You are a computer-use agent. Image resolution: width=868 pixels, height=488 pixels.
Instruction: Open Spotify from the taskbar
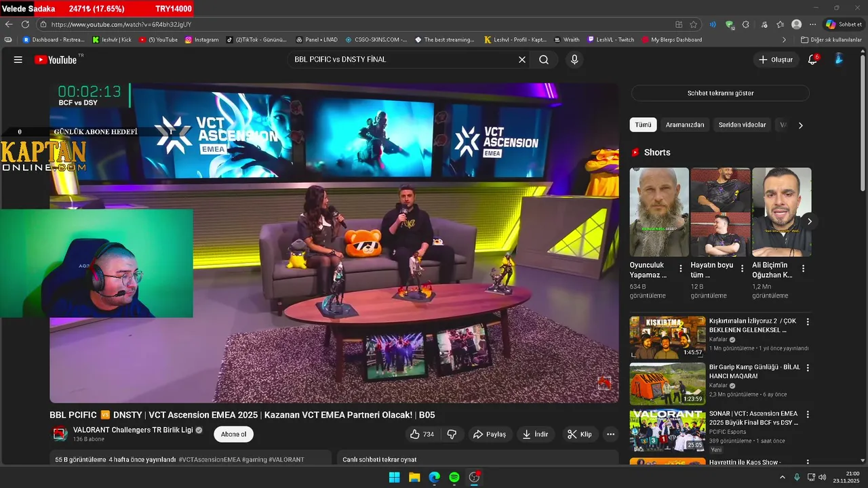pos(454,477)
